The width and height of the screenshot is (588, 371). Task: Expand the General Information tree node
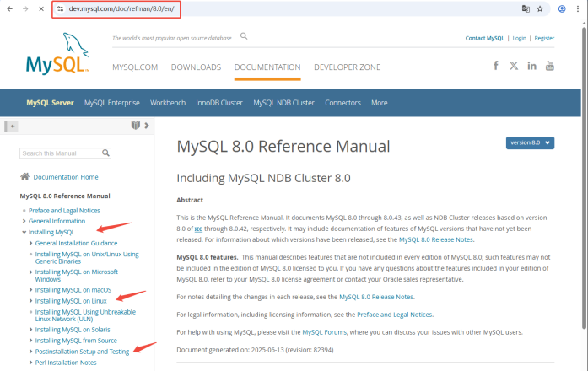pyautogui.click(x=24, y=221)
